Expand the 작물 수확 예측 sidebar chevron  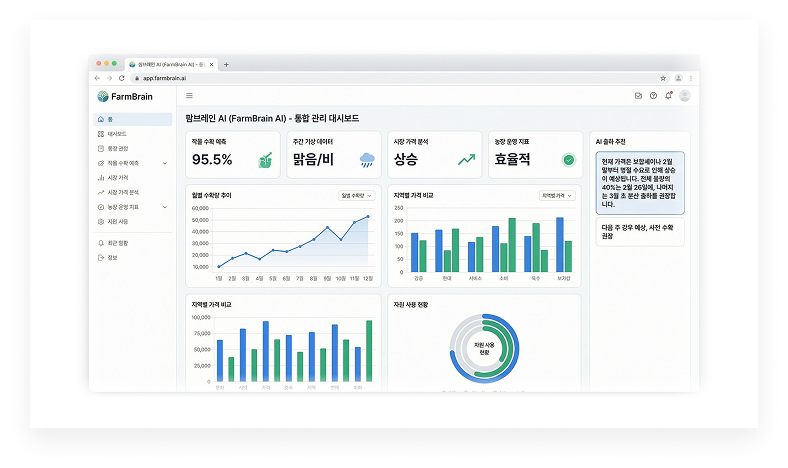pos(165,163)
